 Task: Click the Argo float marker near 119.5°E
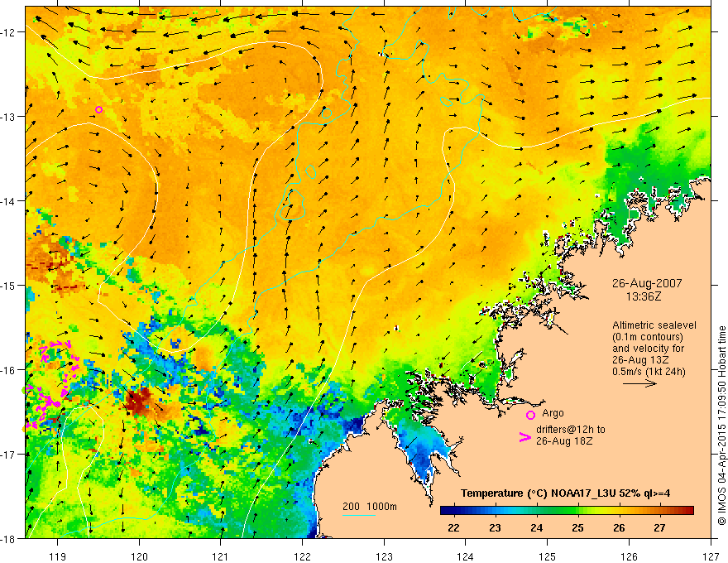coord(99,109)
